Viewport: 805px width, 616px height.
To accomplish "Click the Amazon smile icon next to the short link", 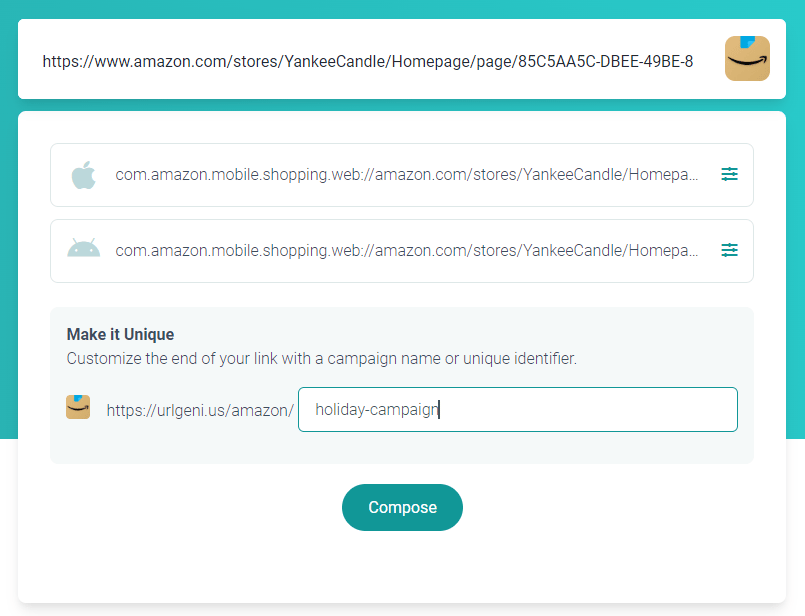I will (77, 407).
